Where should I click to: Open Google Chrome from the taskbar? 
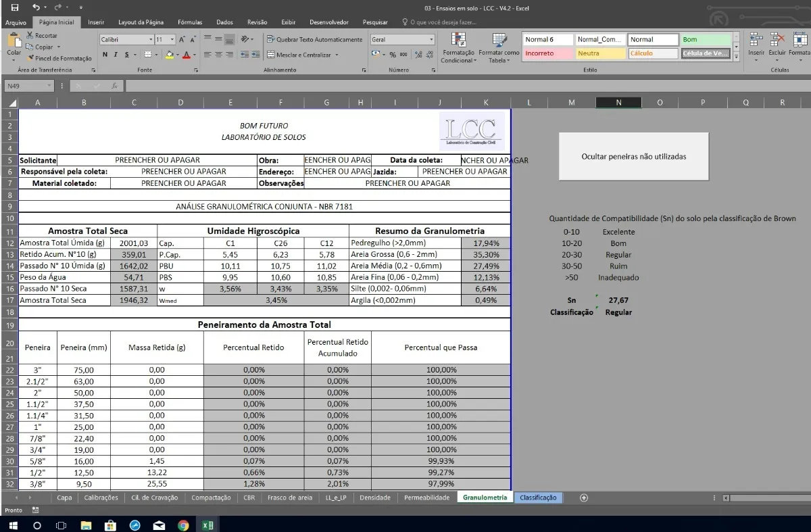tap(183, 525)
